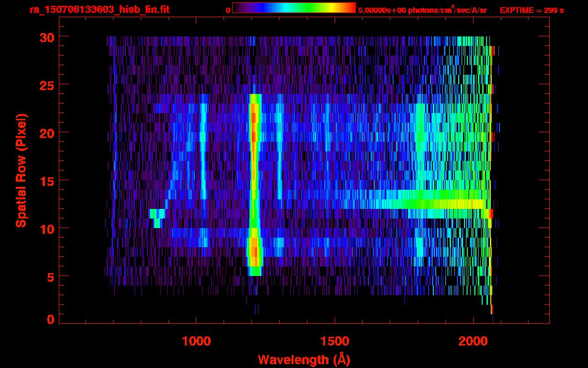The image size is (588, 368).
Task: Click the colorbar minimum label 0
Action: coord(228,10)
